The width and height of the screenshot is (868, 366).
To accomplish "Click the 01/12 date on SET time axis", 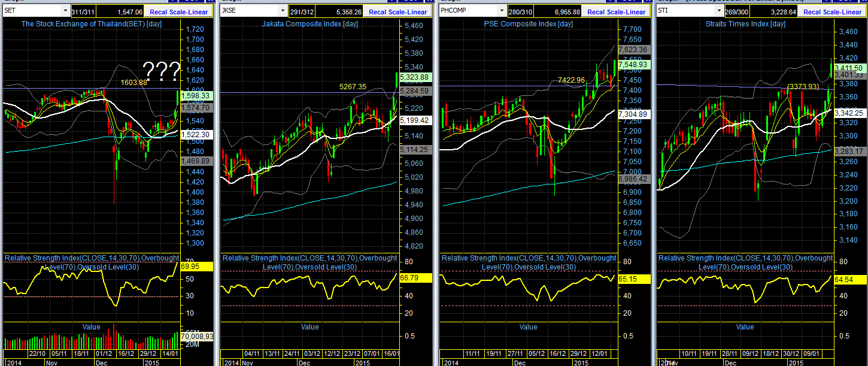I will (104, 354).
